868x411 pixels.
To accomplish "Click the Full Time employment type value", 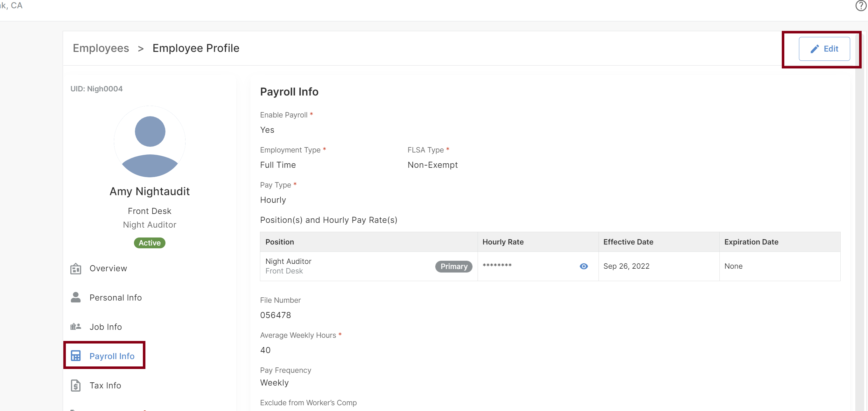I will click(x=278, y=165).
